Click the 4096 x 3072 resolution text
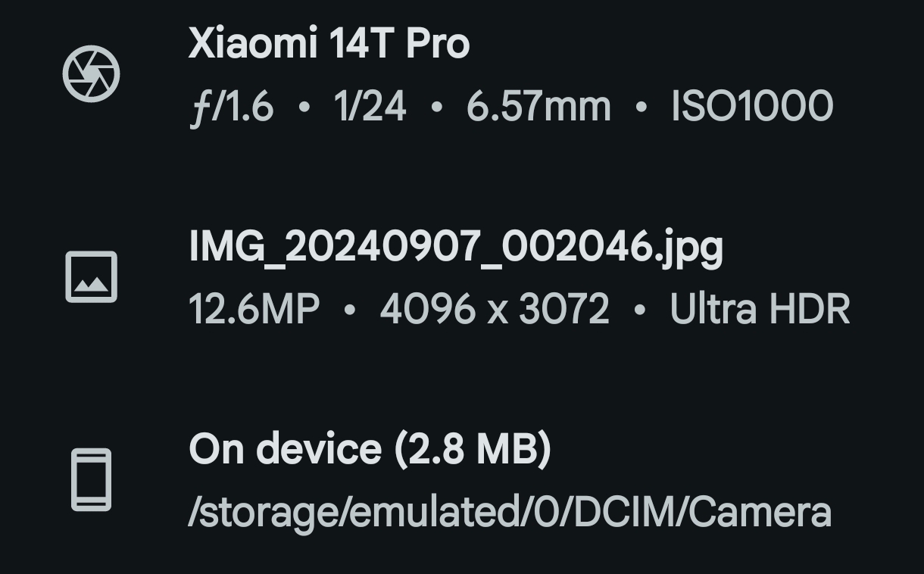Screen dimensions: 924x574 click(494, 309)
